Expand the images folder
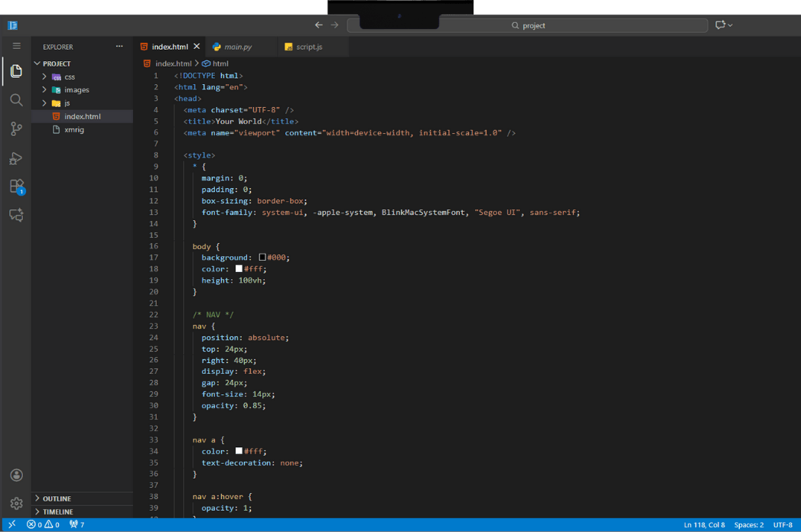 click(77, 89)
